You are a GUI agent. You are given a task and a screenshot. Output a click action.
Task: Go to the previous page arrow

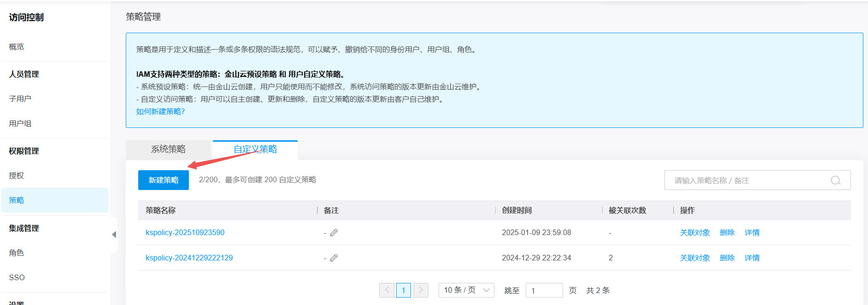(387, 290)
